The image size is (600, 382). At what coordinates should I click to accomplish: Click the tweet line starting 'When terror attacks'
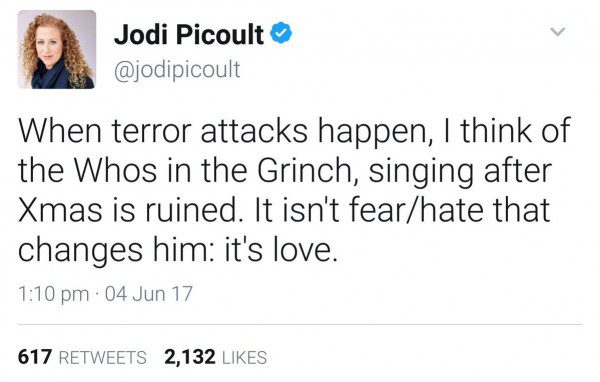[295, 132]
